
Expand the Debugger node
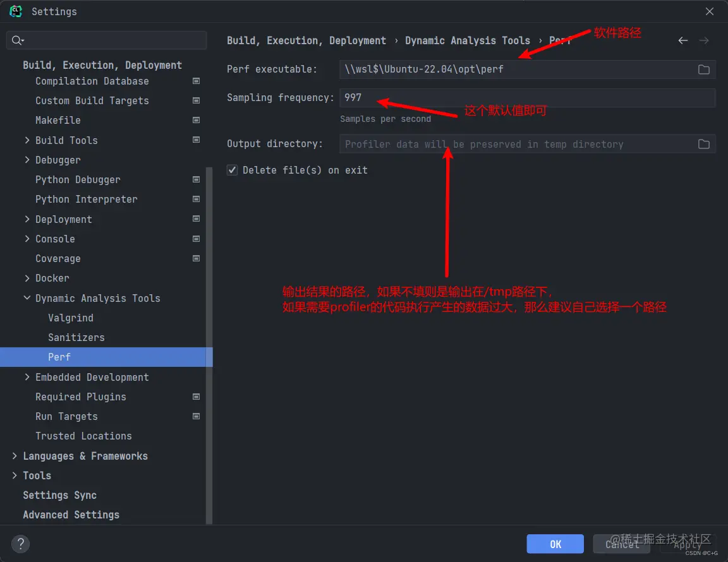pos(27,160)
